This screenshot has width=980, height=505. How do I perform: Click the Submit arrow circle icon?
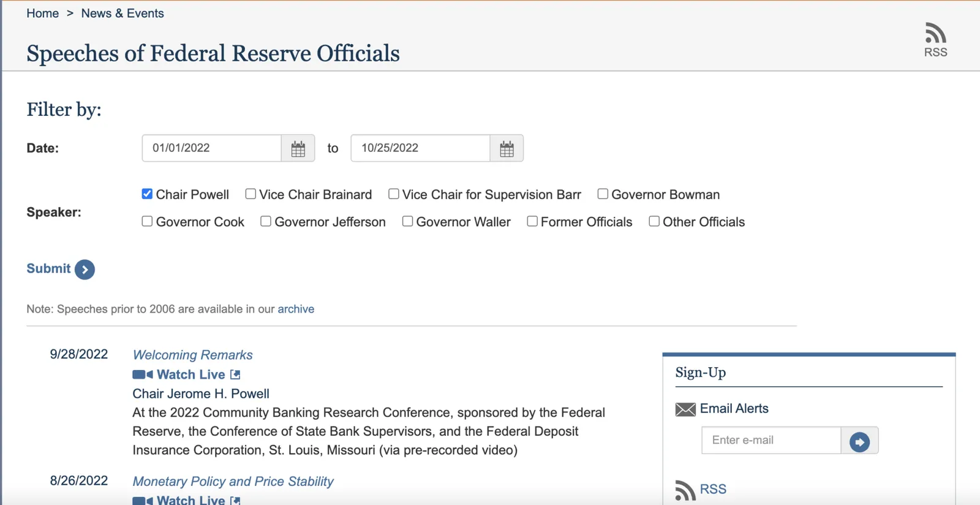(x=85, y=269)
